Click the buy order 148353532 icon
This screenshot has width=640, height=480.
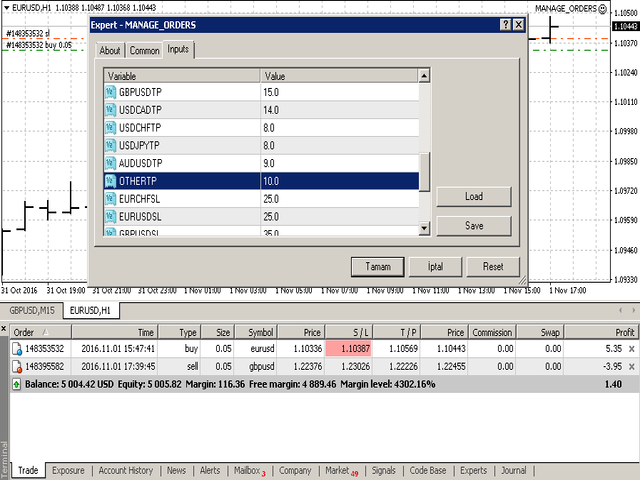(17, 349)
